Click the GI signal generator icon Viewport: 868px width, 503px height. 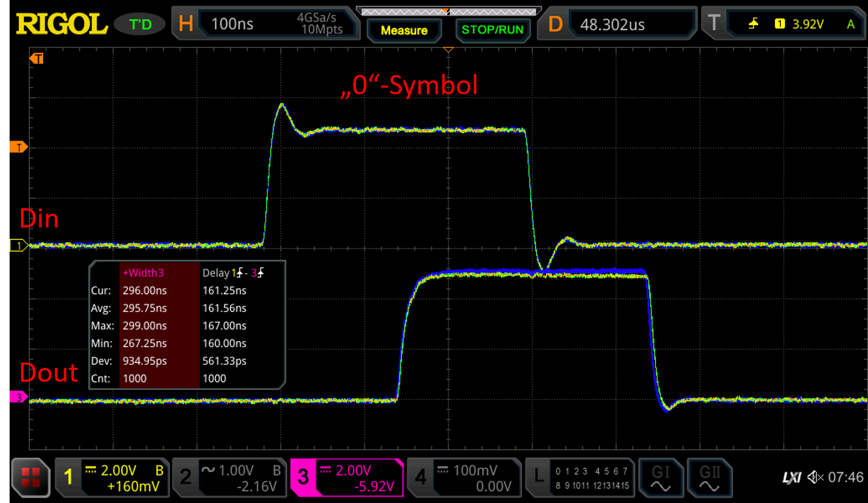(x=660, y=477)
